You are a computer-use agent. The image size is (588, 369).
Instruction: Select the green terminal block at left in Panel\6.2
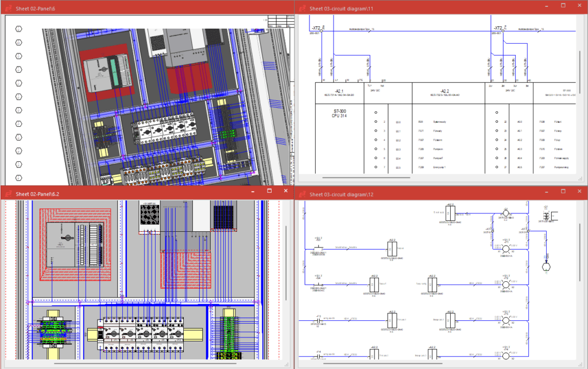pyautogui.click(x=53, y=332)
